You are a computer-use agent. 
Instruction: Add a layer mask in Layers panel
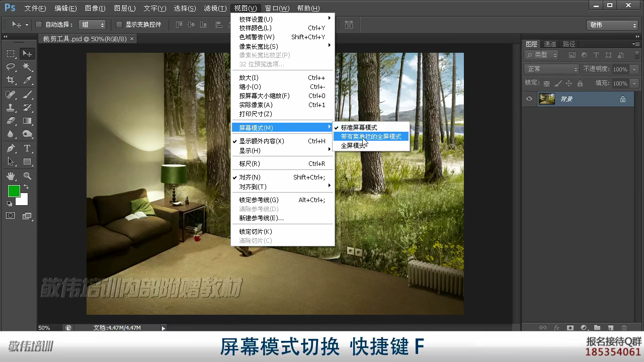[x=570, y=328]
